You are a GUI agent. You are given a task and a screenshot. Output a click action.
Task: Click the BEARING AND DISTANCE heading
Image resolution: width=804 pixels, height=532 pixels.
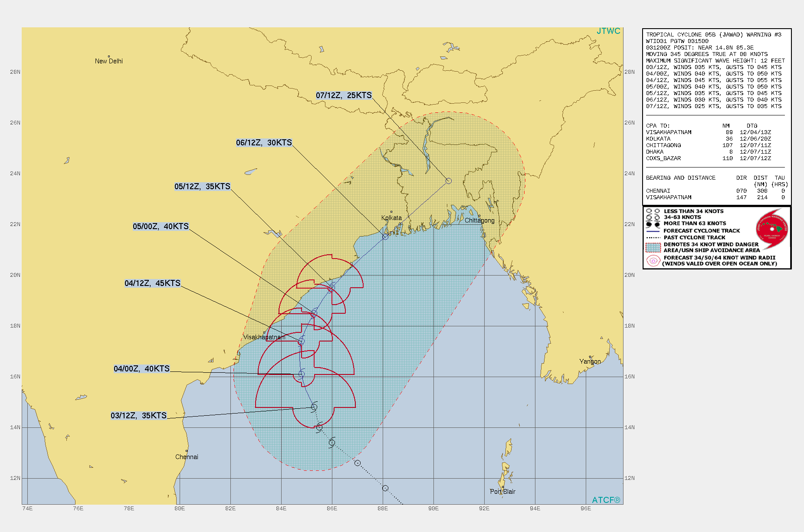(x=680, y=178)
